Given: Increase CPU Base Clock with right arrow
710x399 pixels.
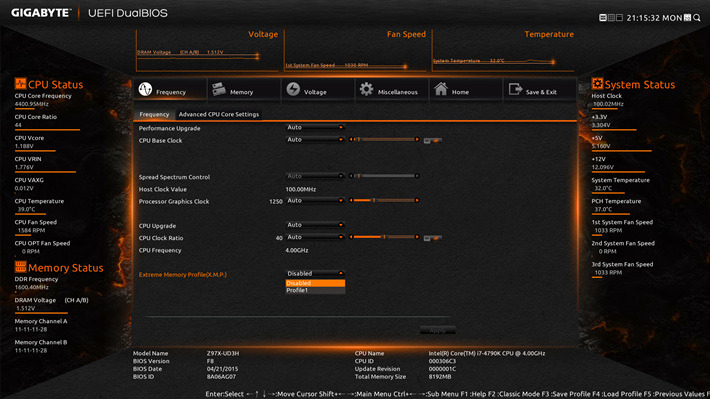Looking at the screenshot, I should point(417,139).
